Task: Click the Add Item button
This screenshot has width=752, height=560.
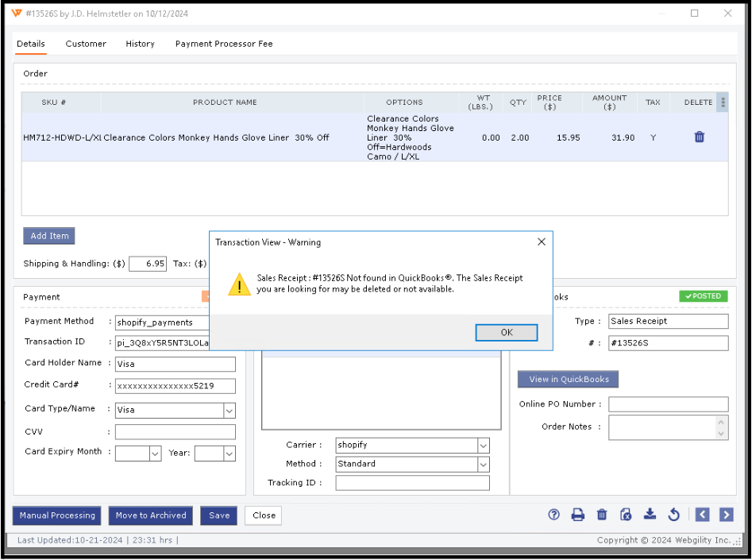Action: pos(49,236)
